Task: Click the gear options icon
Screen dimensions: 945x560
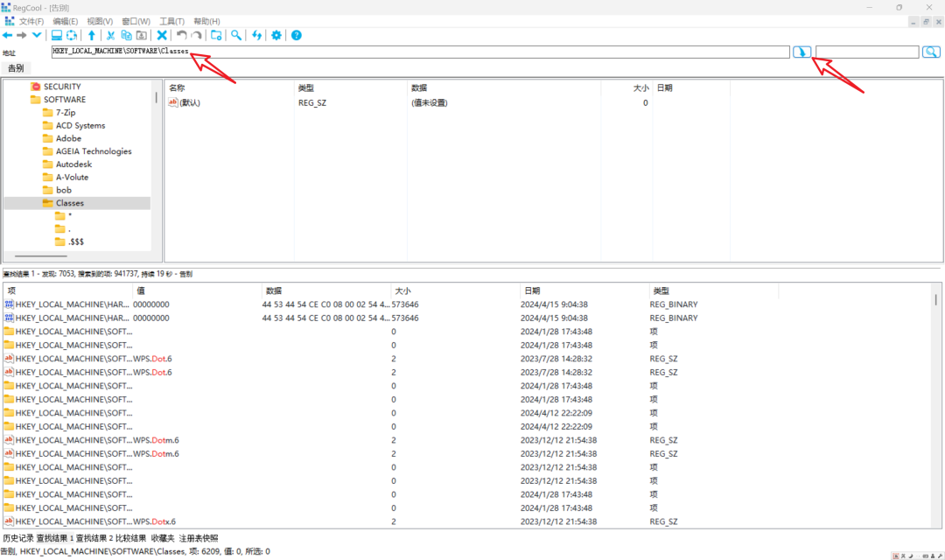Action: [276, 36]
